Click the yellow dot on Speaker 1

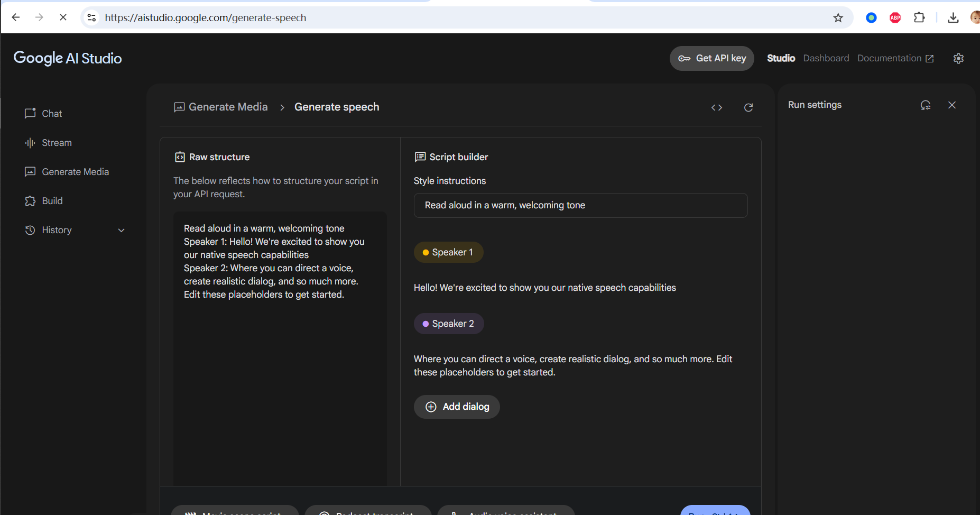point(426,253)
